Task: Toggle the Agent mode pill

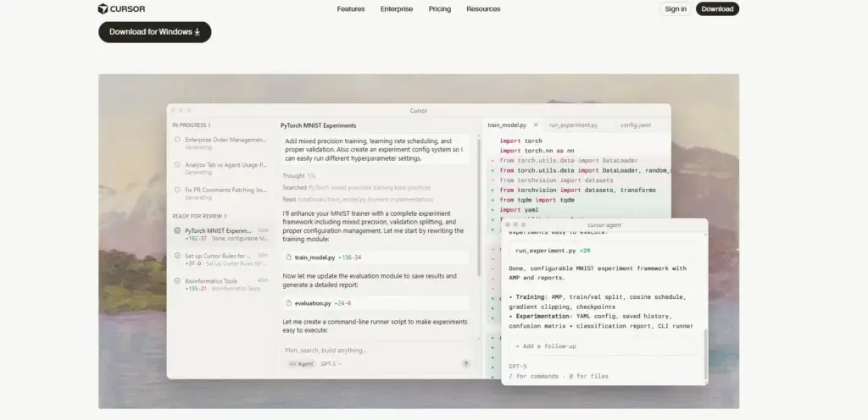Action: pyautogui.click(x=301, y=363)
